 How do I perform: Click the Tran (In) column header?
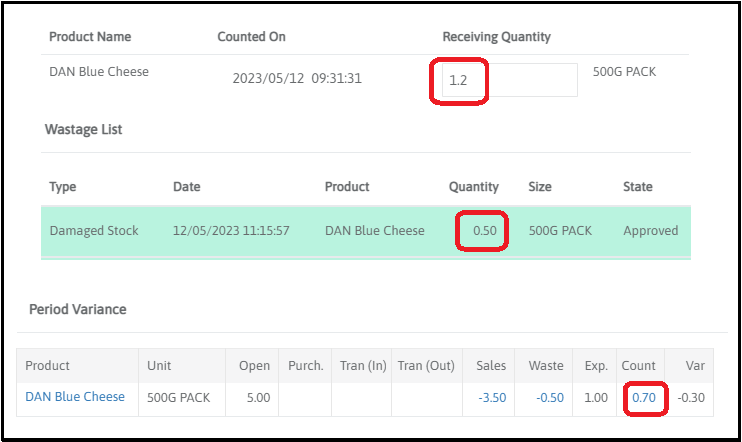(x=362, y=366)
